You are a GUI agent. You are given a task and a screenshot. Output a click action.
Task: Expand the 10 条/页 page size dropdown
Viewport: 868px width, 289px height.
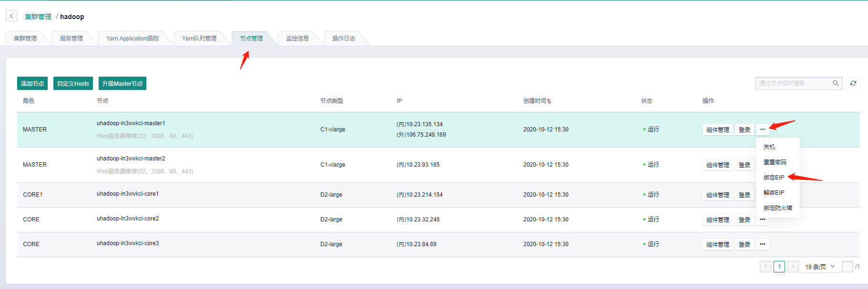point(820,267)
